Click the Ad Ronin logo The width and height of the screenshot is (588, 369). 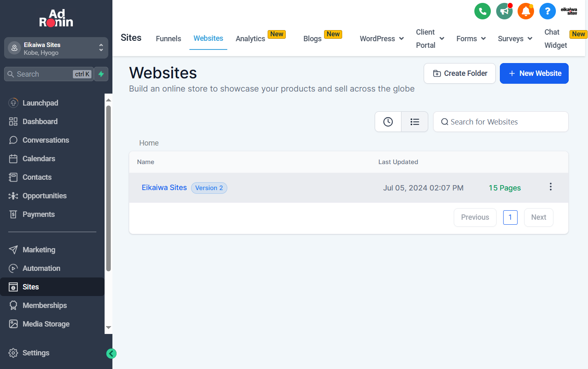coord(56,18)
